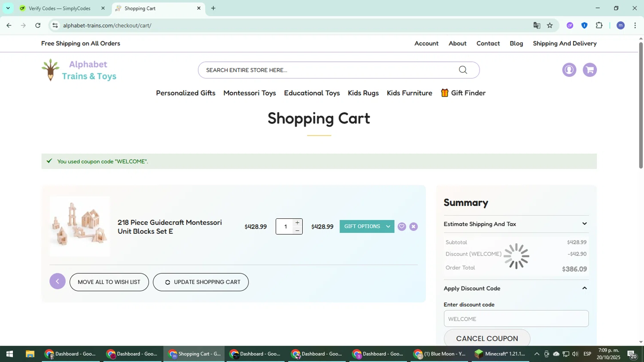
Task: Open a new browser tab
Action: (213, 8)
